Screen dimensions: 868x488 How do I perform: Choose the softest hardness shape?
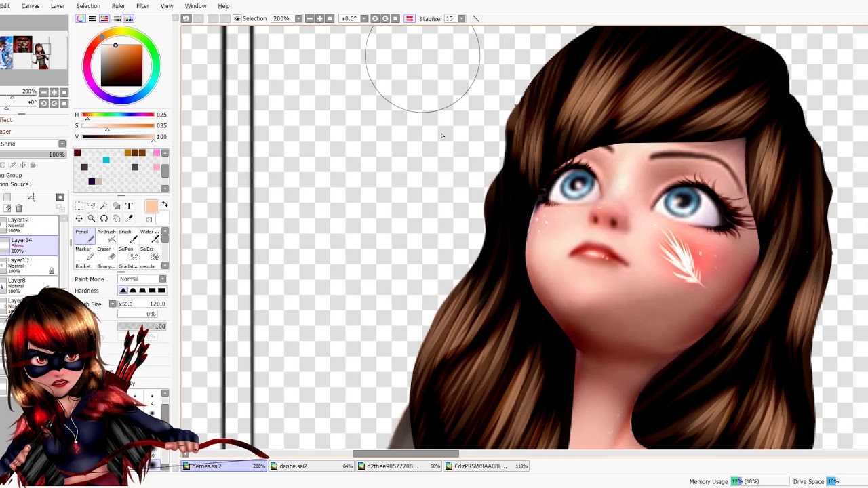pyautogui.click(x=123, y=291)
